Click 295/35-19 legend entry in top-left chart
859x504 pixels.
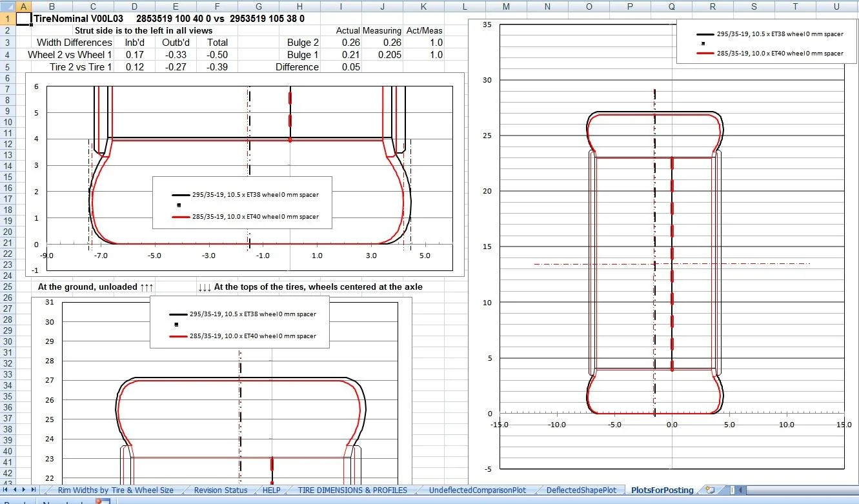(245, 194)
